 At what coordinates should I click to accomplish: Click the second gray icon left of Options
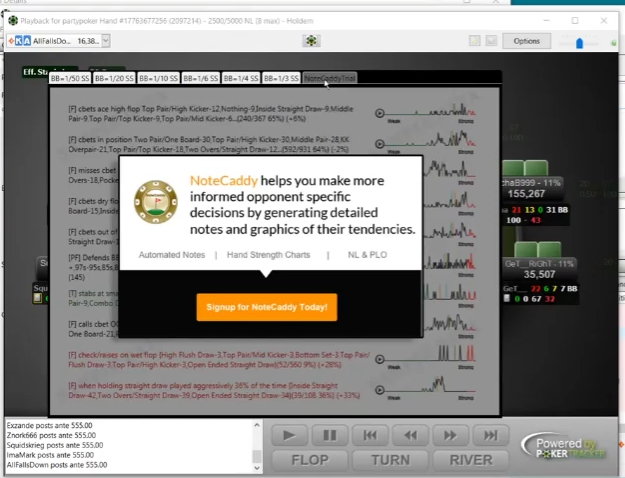491,41
